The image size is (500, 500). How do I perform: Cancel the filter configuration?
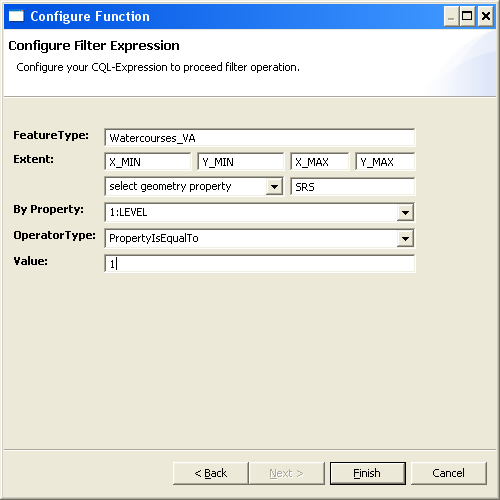449,473
